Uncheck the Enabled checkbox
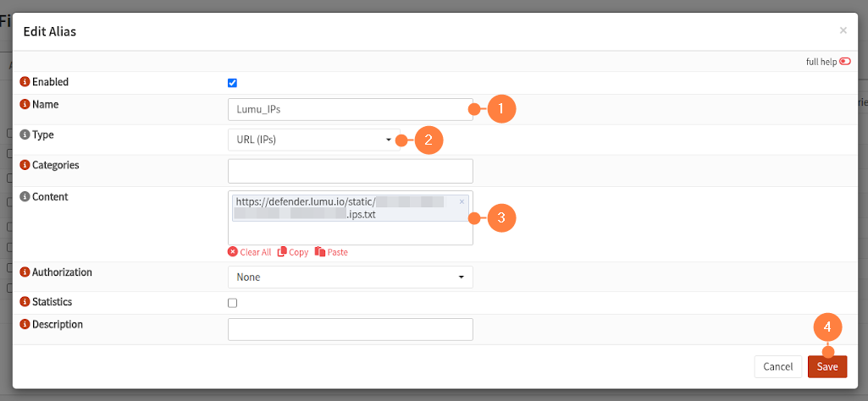 (x=233, y=83)
